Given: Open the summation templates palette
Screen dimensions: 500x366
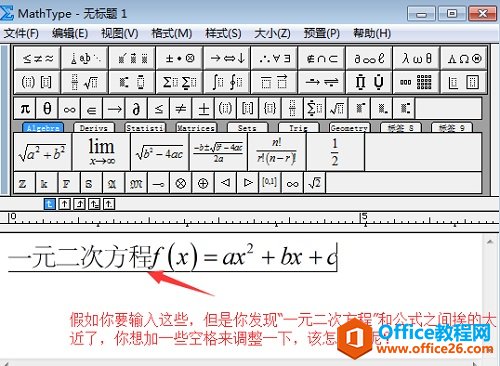Looking at the screenshot, I should click(x=180, y=82).
